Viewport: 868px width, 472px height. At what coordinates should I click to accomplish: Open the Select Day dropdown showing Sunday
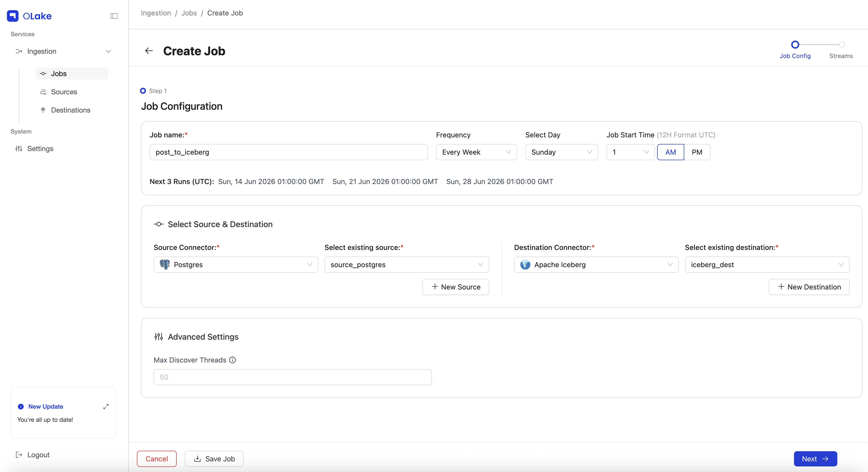click(x=562, y=152)
